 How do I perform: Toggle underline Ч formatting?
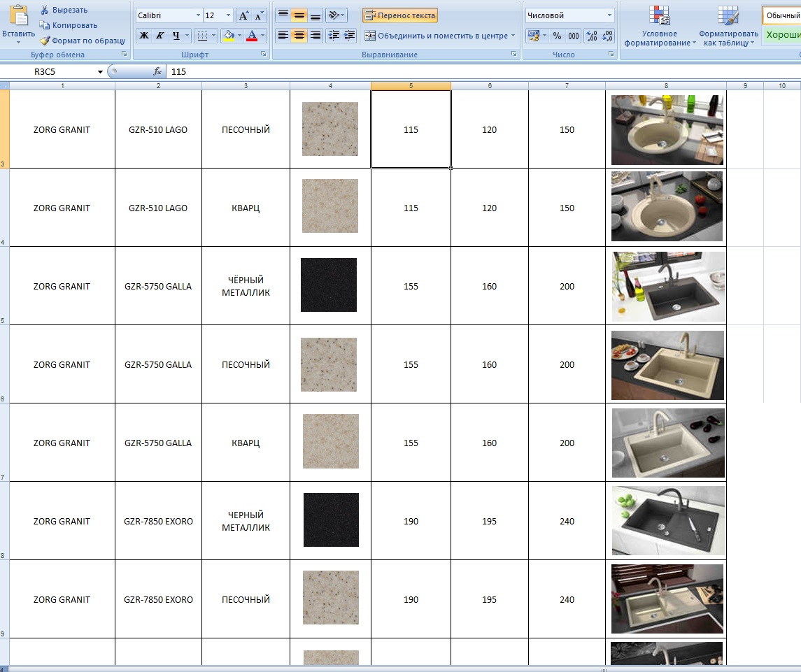(x=176, y=35)
